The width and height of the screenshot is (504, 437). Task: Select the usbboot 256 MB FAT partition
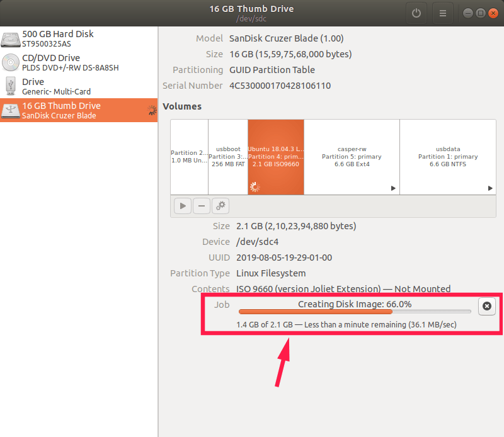click(227, 157)
